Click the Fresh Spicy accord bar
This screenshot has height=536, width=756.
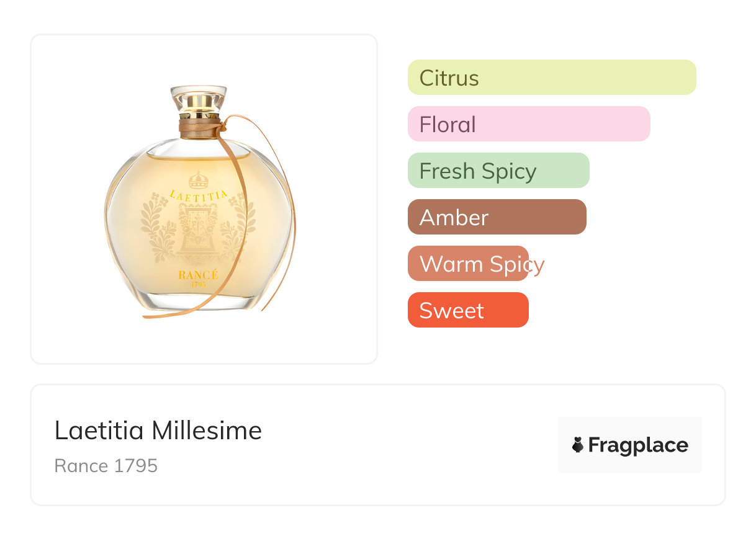[498, 171]
